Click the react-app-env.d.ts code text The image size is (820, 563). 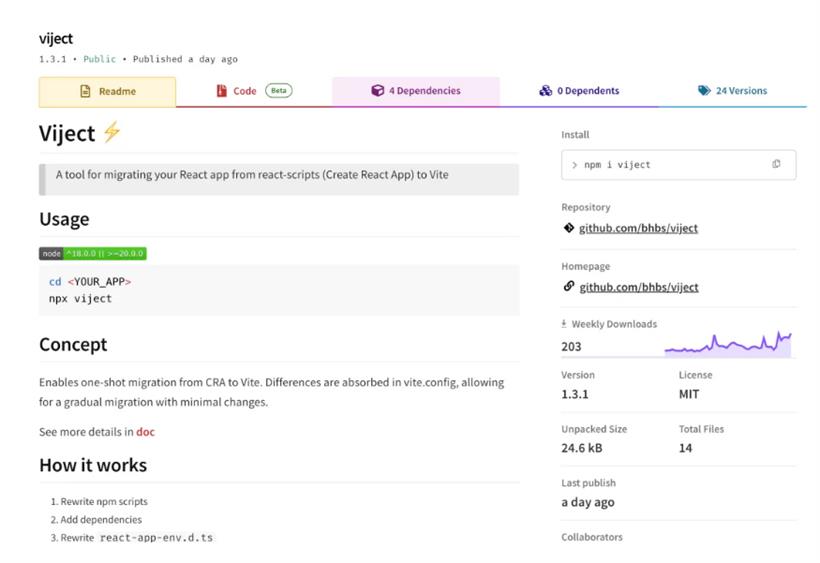click(156, 537)
